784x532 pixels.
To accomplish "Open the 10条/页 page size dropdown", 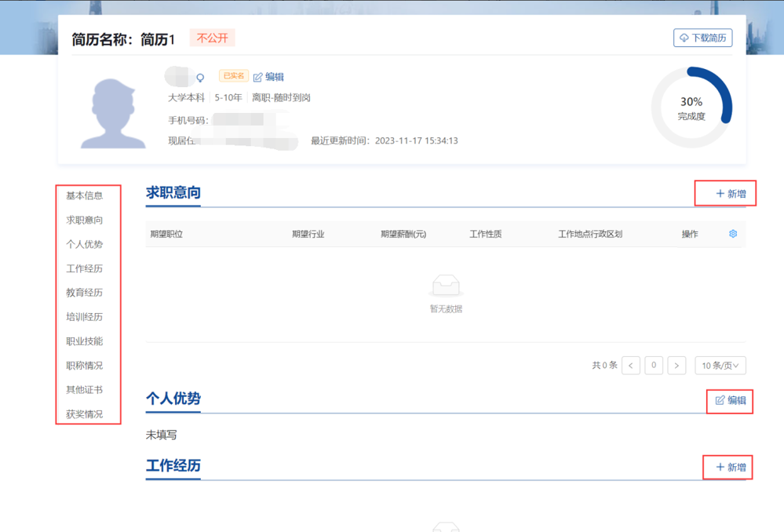I will pos(720,366).
